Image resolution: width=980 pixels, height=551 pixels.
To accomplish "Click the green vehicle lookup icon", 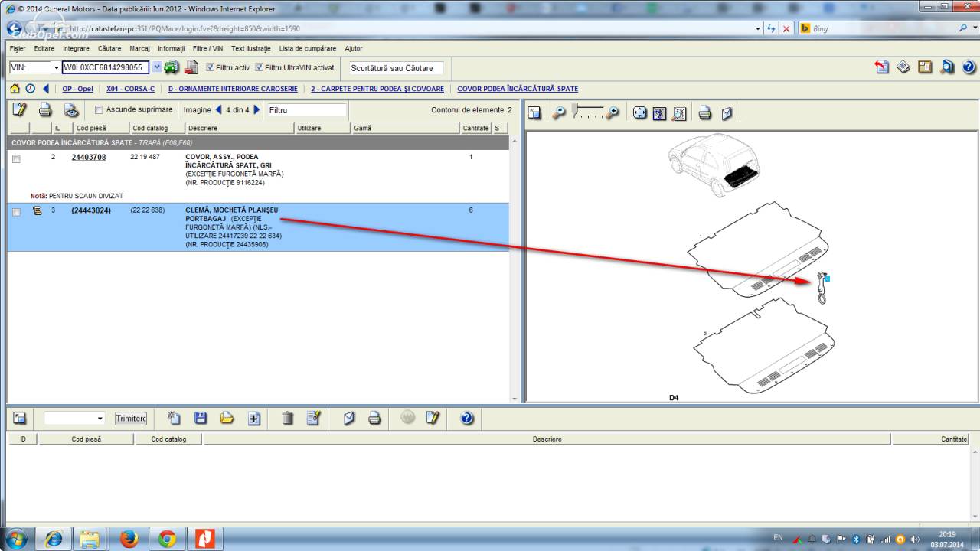I will [x=171, y=67].
